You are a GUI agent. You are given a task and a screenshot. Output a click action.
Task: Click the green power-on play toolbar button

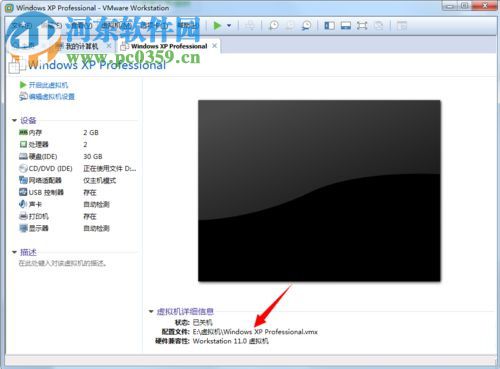(x=217, y=25)
